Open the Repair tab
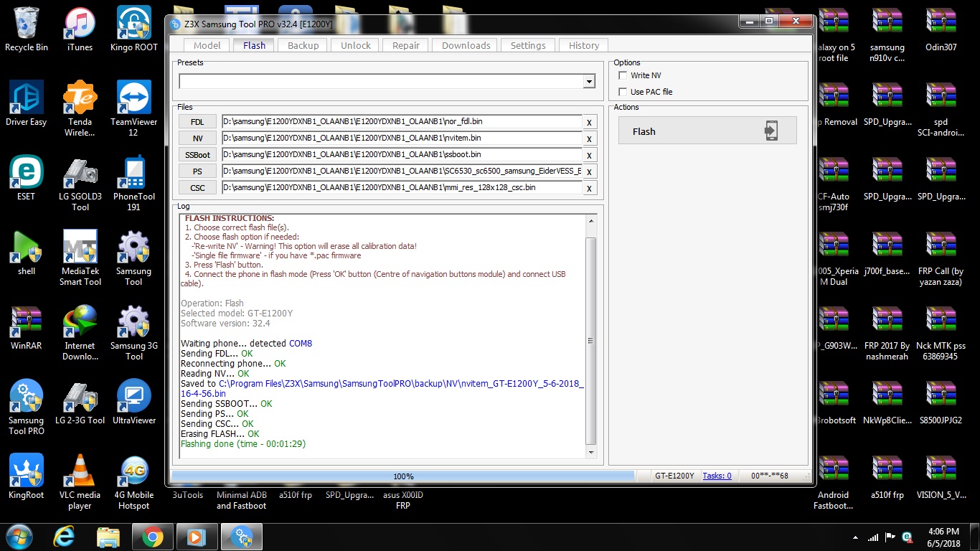The width and height of the screenshot is (980, 551). (405, 45)
